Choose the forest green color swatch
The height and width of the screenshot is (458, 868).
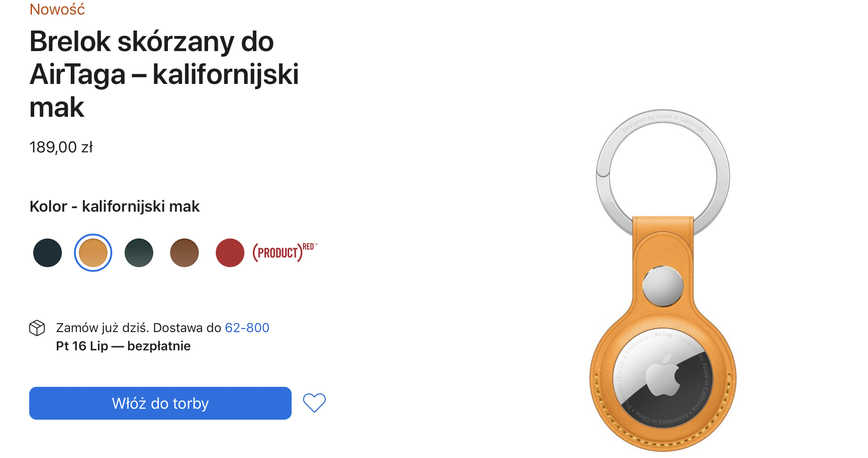139,253
